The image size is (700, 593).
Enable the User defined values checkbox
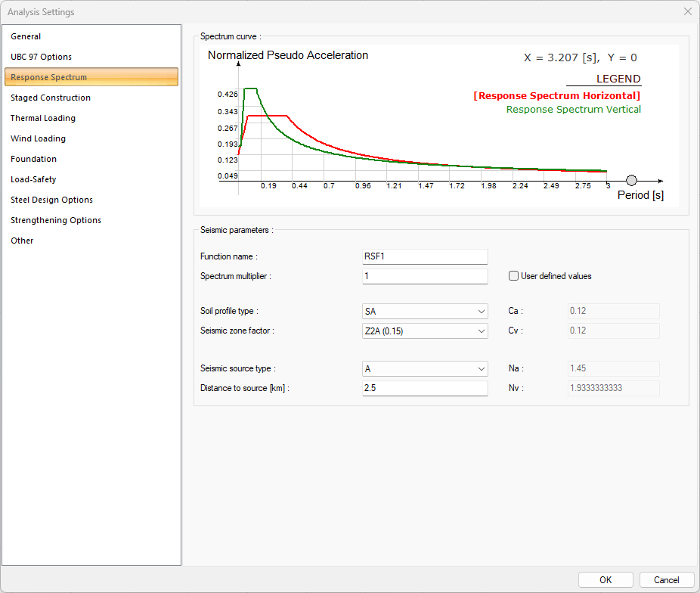514,276
